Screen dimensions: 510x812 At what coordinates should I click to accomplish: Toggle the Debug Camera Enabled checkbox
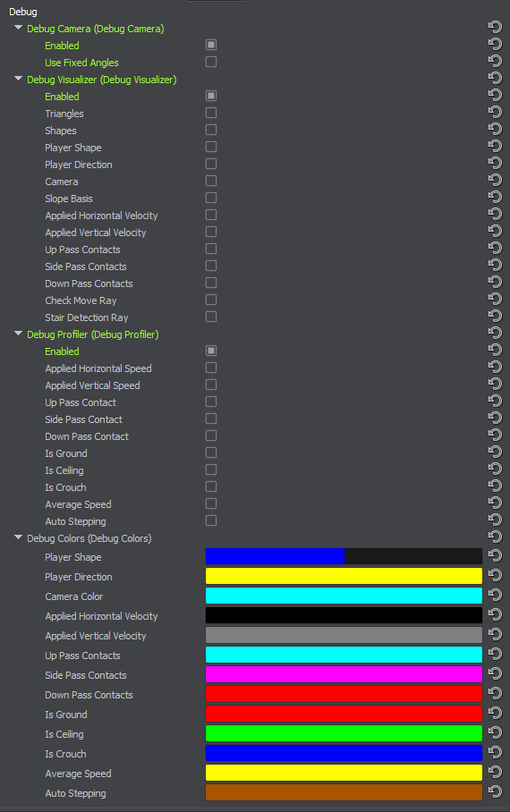click(211, 45)
